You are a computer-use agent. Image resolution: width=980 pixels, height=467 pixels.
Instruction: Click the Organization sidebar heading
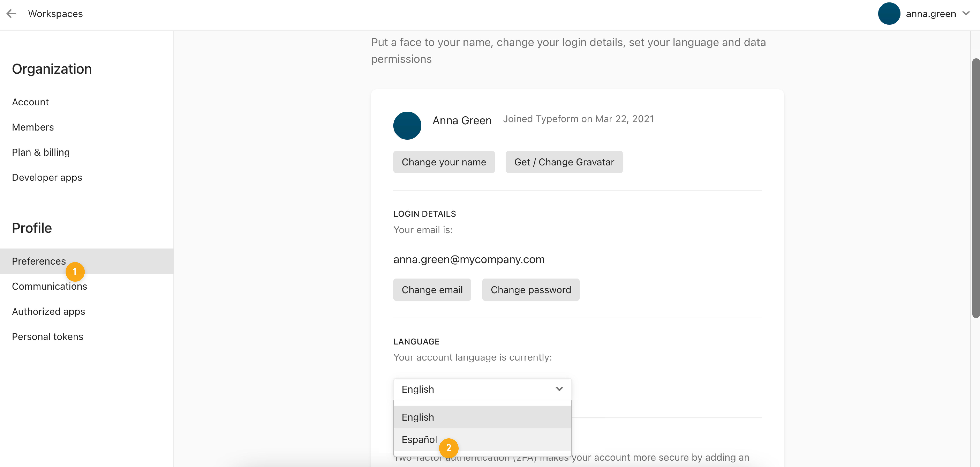point(52,69)
